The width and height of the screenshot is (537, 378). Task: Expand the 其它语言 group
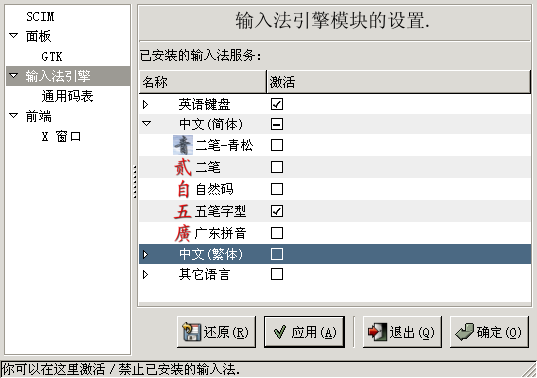[146, 274]
